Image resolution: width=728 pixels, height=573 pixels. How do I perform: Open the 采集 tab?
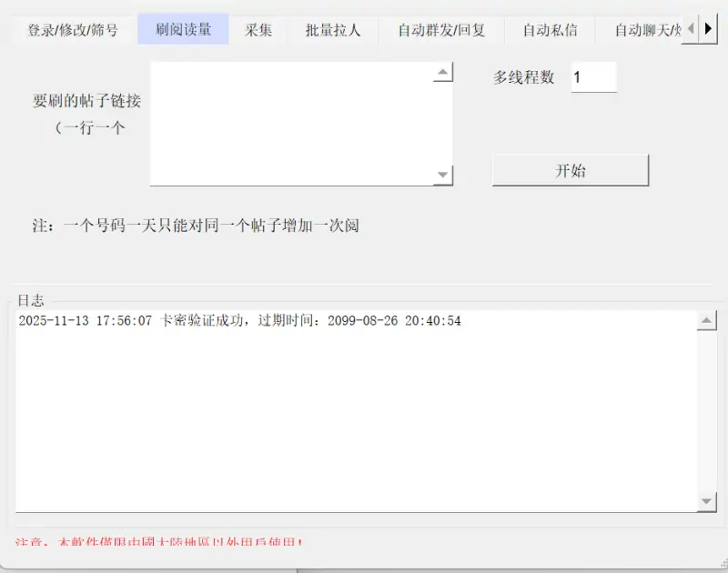260,29
